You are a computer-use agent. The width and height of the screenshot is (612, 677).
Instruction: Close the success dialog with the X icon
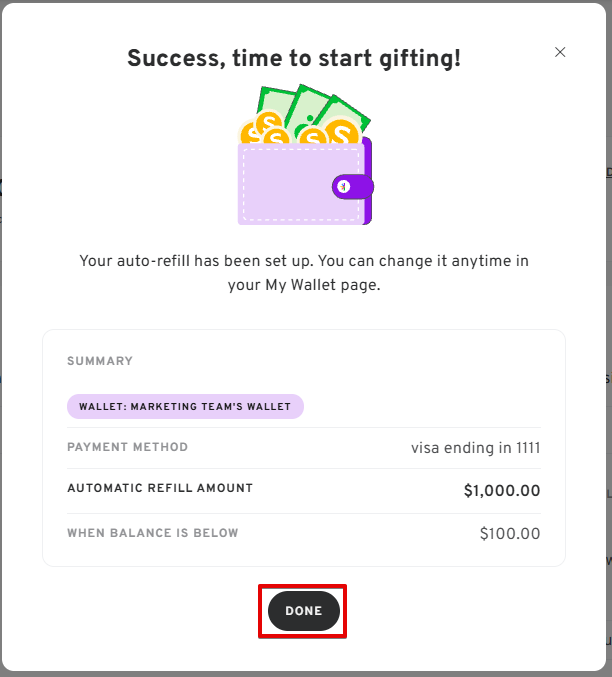pos(560,52)
